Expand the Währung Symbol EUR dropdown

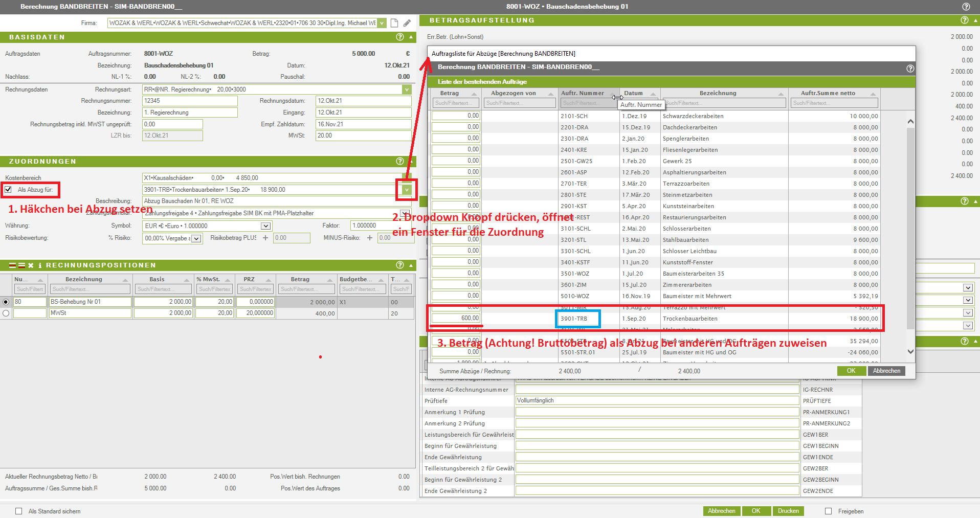point(265,226)
